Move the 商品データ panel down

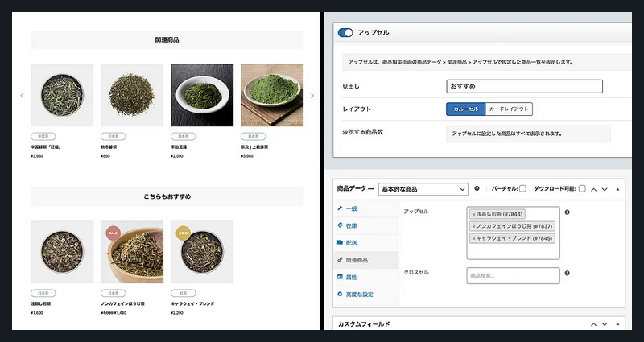[605, 189]
